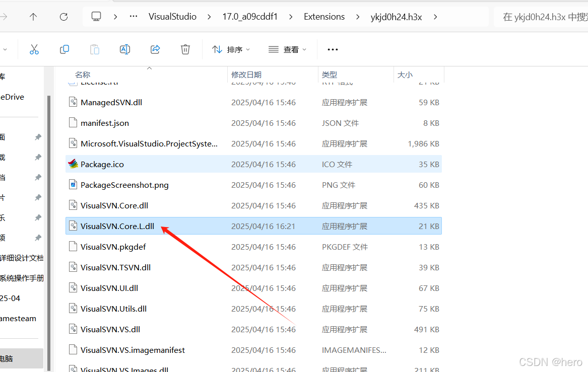The width and height of the screenshot is (588, 372).
Task: Select the file Microsoft.VisualStudio.ProjectSyste...
Action: point(149,143)
